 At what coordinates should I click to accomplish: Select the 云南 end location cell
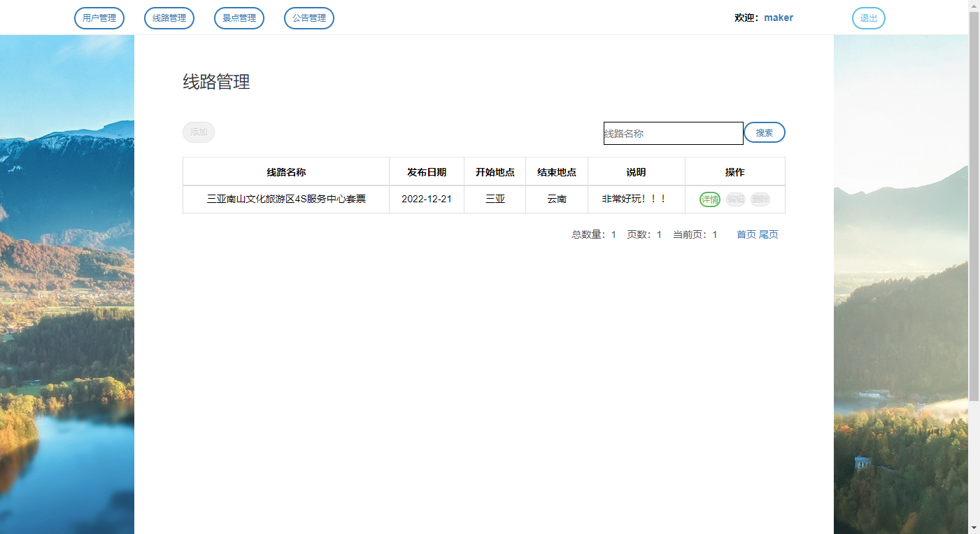557,199
